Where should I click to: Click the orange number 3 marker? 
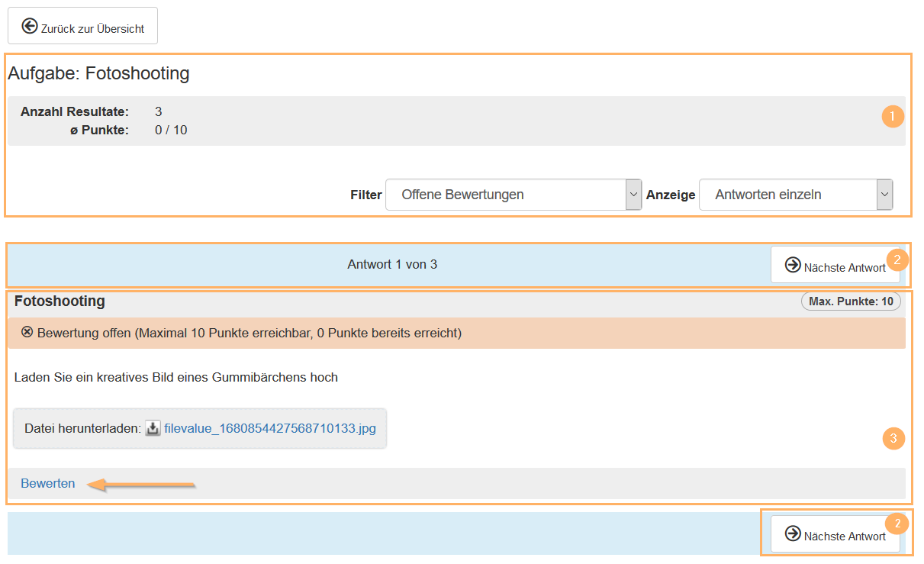pos(893,439)
